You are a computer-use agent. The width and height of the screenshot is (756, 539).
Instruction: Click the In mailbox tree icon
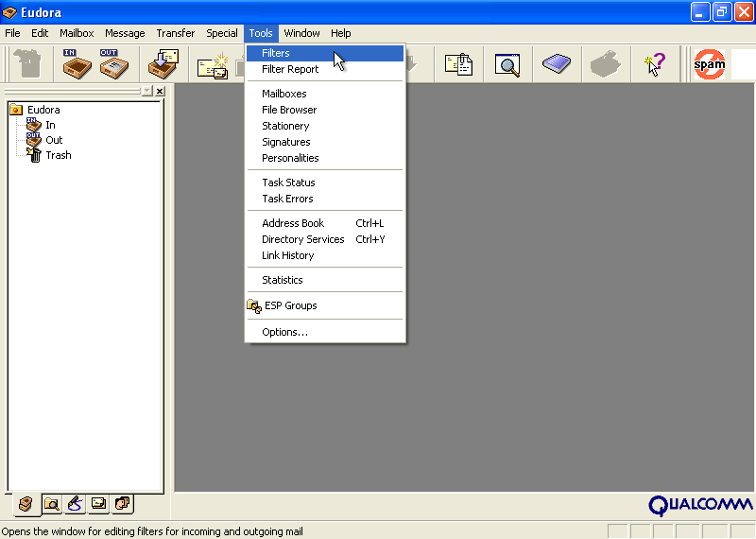(33, 125)
